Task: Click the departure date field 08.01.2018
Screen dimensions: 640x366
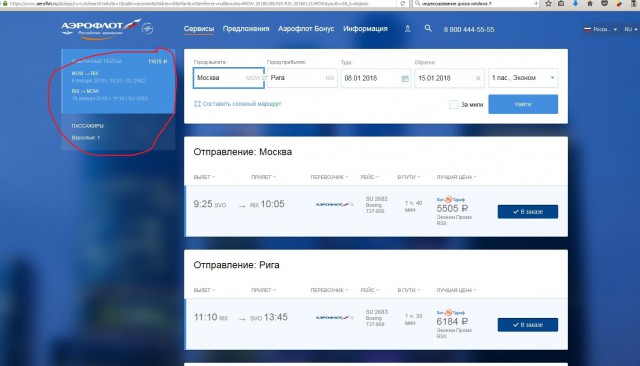Action: pos(376,78)
